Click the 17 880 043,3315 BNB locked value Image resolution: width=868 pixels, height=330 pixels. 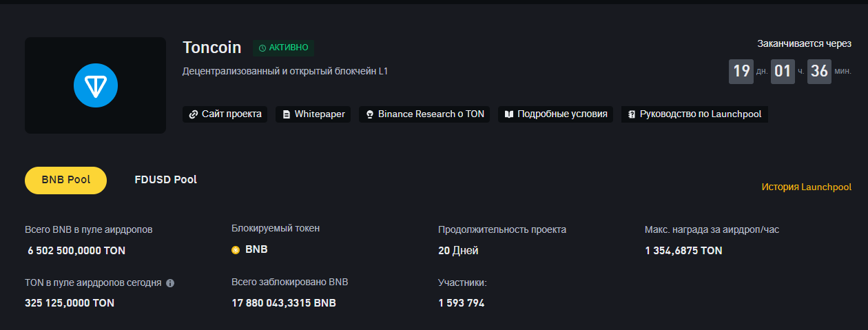click(x=284, y=302)
